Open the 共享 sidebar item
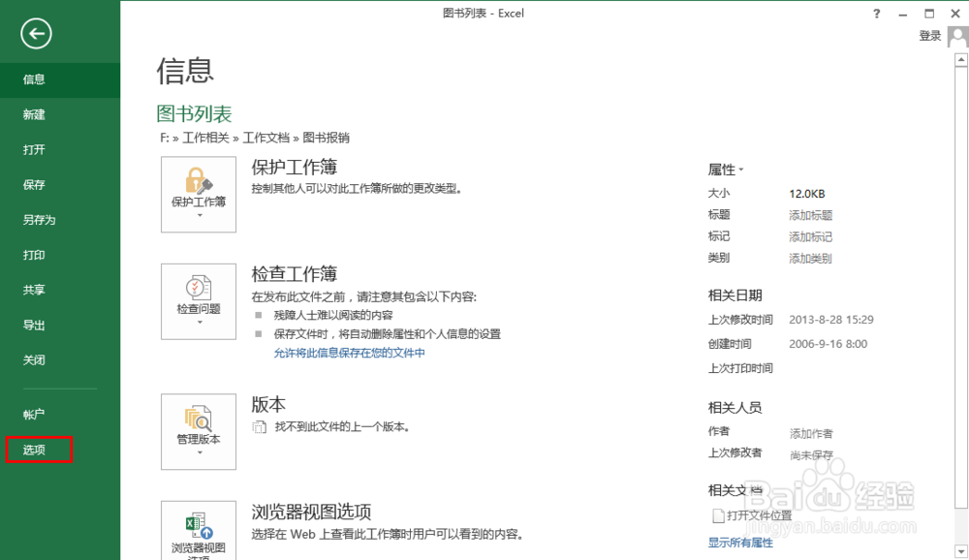The width and height of the screenshot is (969, 560). click(x=60, y=290)
